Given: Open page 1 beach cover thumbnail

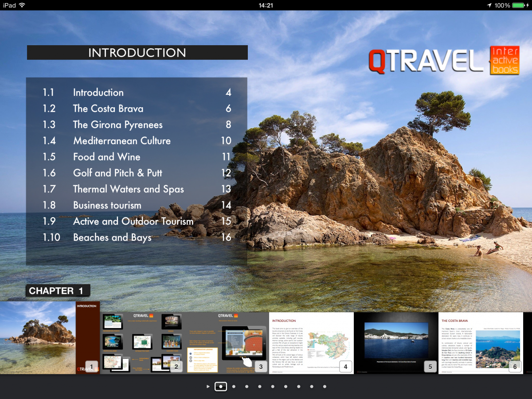Looking at the screenshot, I should point(50,338).
